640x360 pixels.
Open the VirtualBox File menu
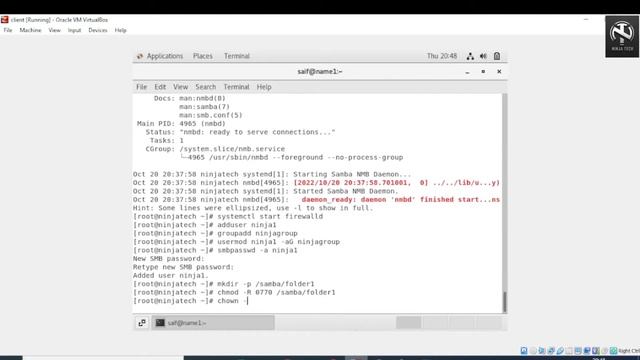8,30
